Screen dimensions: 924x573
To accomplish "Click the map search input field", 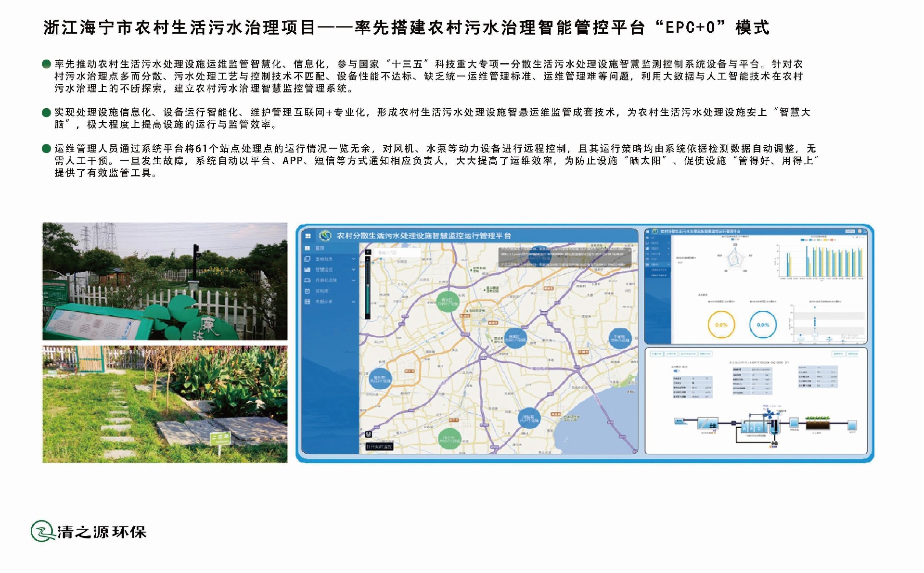I will point(397,252).
